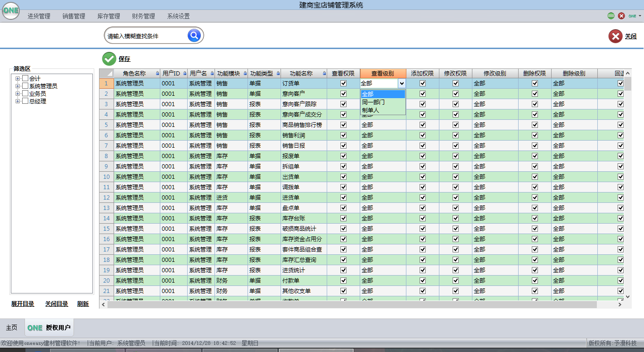This screenshot has height=352, width=644.
Task: Open the 库存管理 menu
Action: point(108,16)
